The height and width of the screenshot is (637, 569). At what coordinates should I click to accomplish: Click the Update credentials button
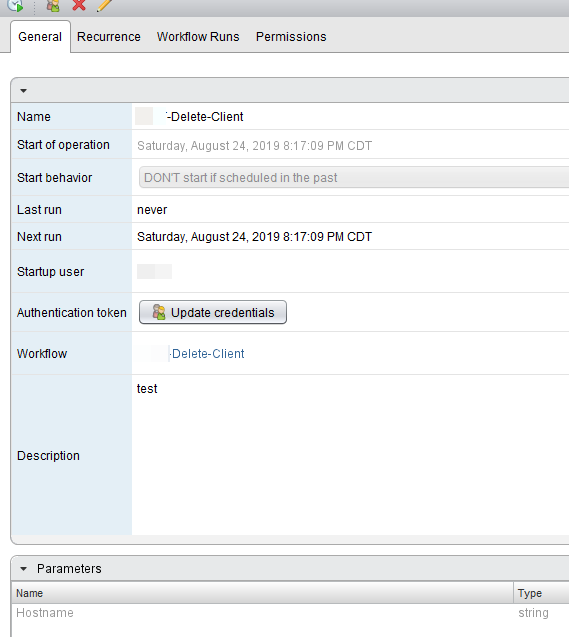(213, 312)
